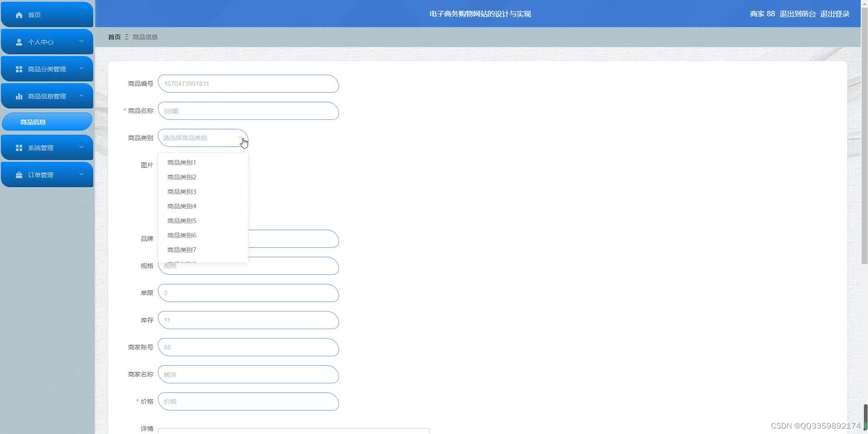Click the 单限 input field
The width and height of the screenshot is (868, 434).
tap(248, 293)
